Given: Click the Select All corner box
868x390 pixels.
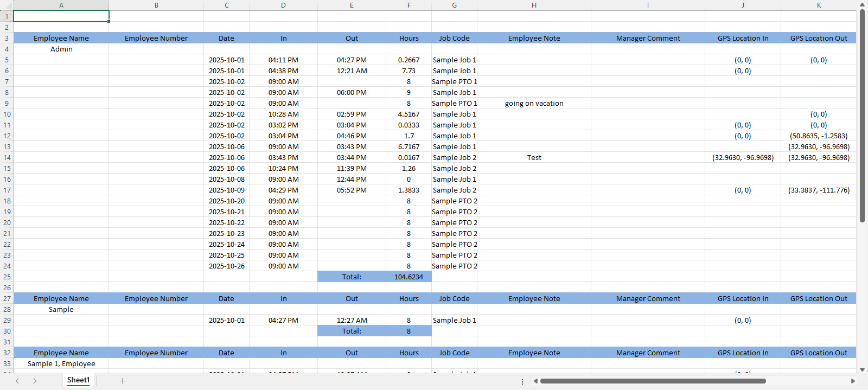Looking at the screenshot, I should pyautogui.click(x=7, y=5).
